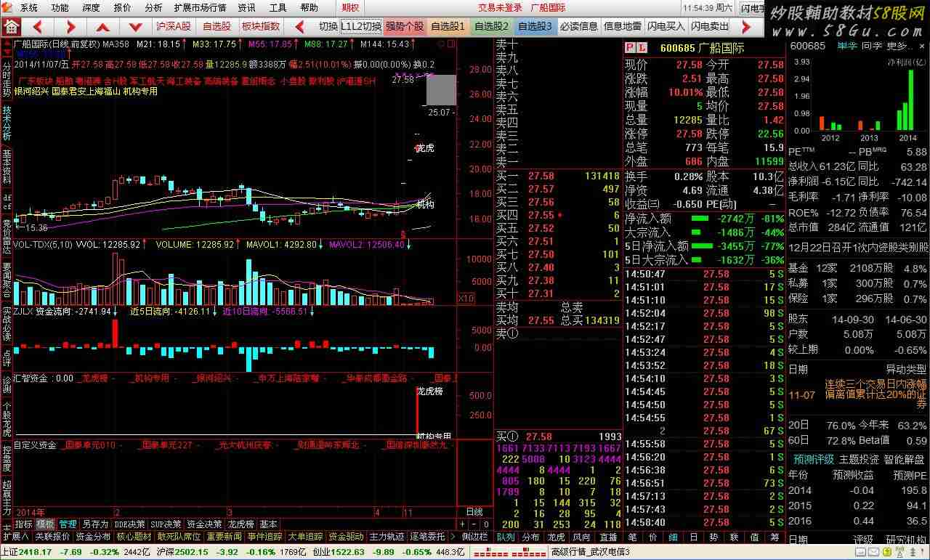Viewport: 930px width, 560px height.
Task: Click the 预测评级 tab
Action: click(x=813, y=459)
